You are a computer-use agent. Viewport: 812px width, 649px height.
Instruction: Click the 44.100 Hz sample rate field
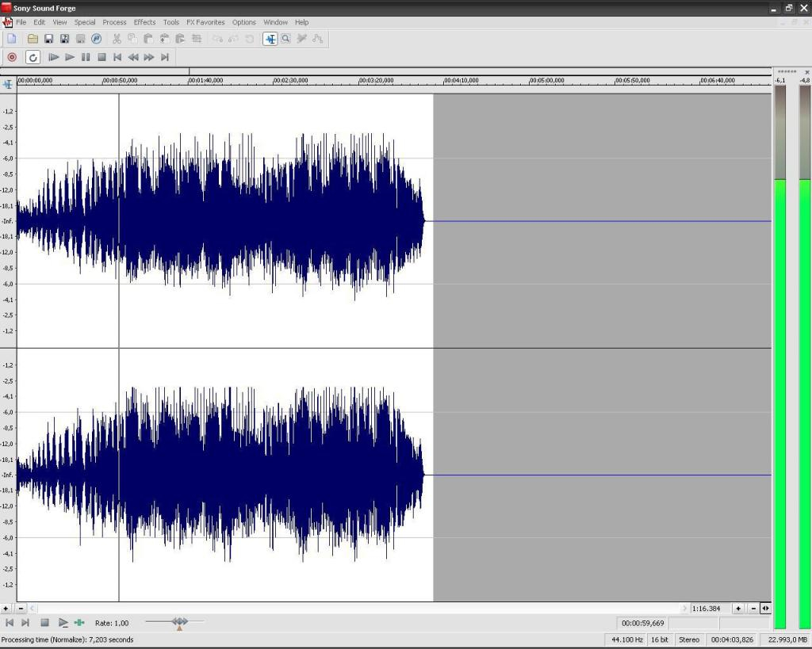[x=626, y=639]
